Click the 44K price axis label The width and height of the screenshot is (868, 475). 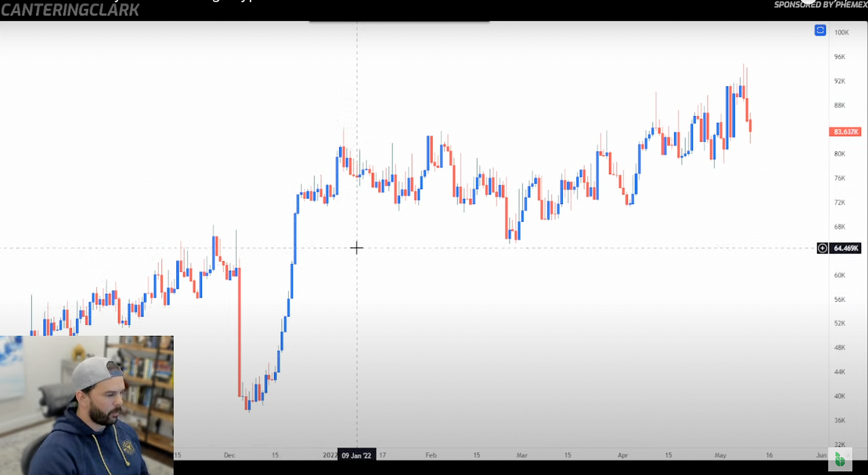(839, 371)
